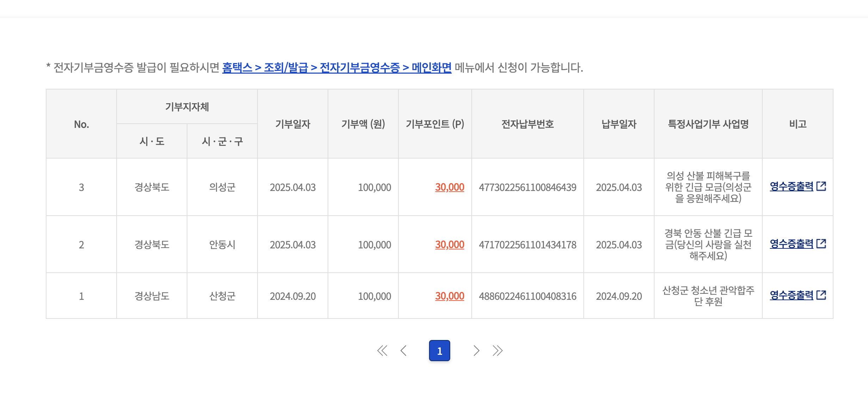The height and width of the screenshot is (408, 868).
Task: Click the 기부일자 column header
Action: point(292,124)
